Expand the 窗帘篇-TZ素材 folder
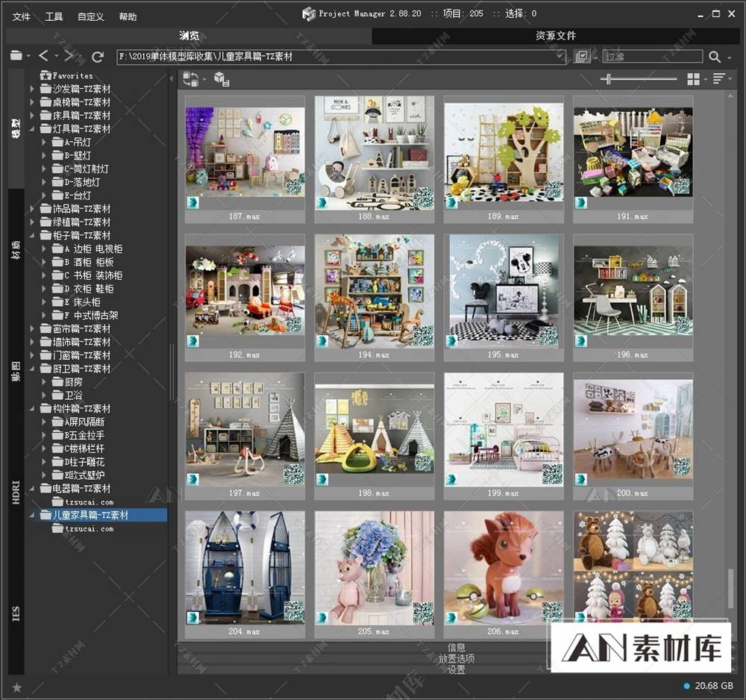The width and height of the screenshot is (746, 700). pos(32,328)
